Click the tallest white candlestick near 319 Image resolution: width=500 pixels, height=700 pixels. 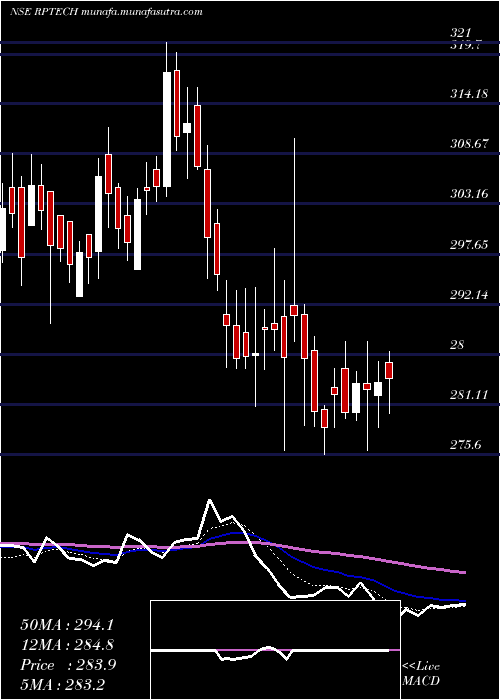(167, 129)
